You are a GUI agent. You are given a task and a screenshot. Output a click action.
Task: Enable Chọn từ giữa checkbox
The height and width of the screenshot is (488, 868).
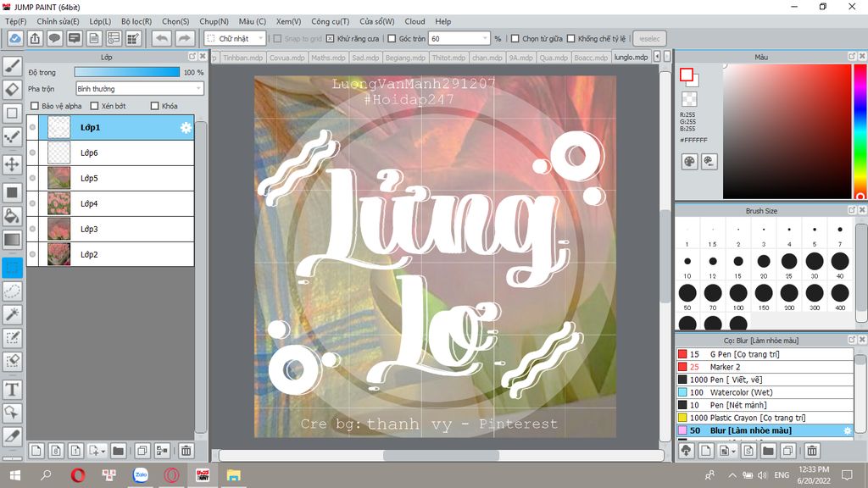pos(515,39)
